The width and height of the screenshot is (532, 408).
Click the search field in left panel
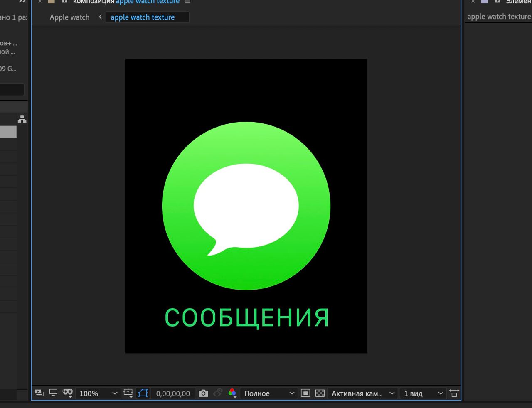(x=12, y=89)
